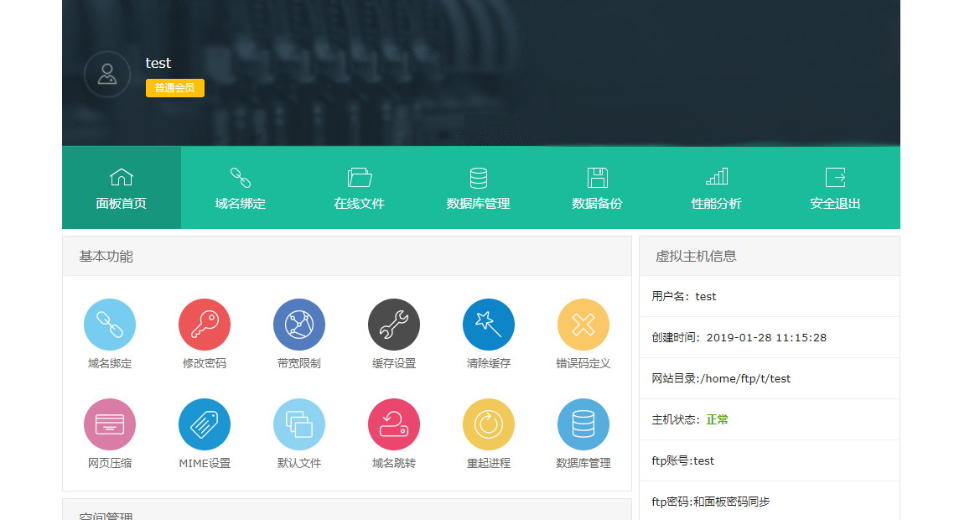Open 缓存设置 cache settings via its wrench icon
Image resolution: width=980 pixels, height=520 pixels.
pos(393,324)
